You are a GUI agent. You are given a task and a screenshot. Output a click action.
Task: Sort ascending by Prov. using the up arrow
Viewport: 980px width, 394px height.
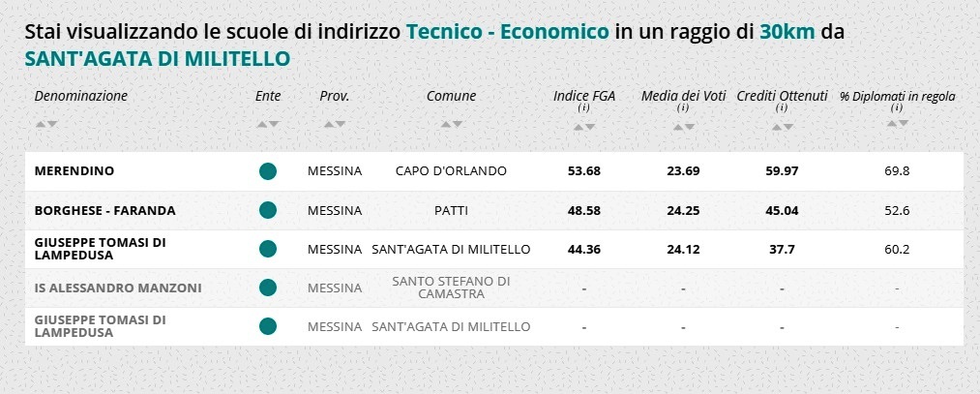coord(329,124)
